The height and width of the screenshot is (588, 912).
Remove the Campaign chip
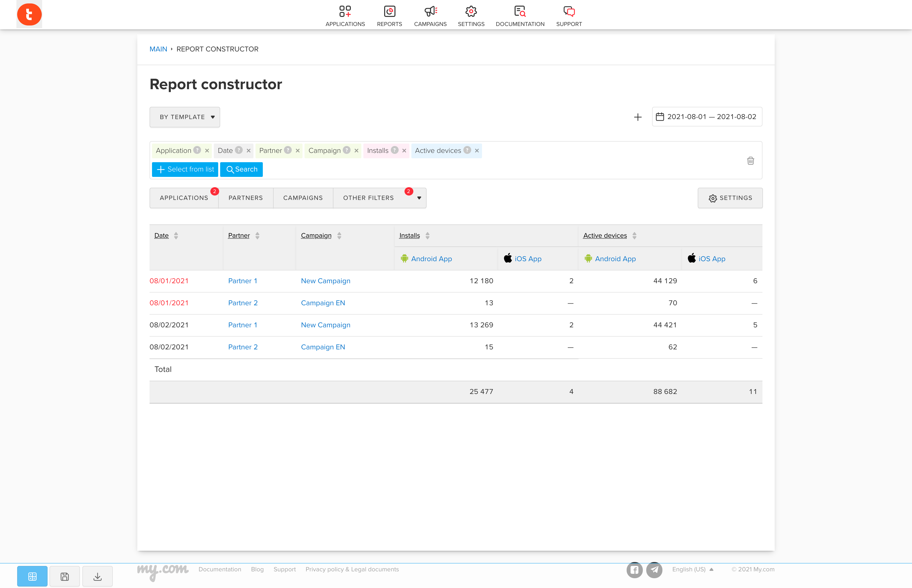(x=356, y=151)
